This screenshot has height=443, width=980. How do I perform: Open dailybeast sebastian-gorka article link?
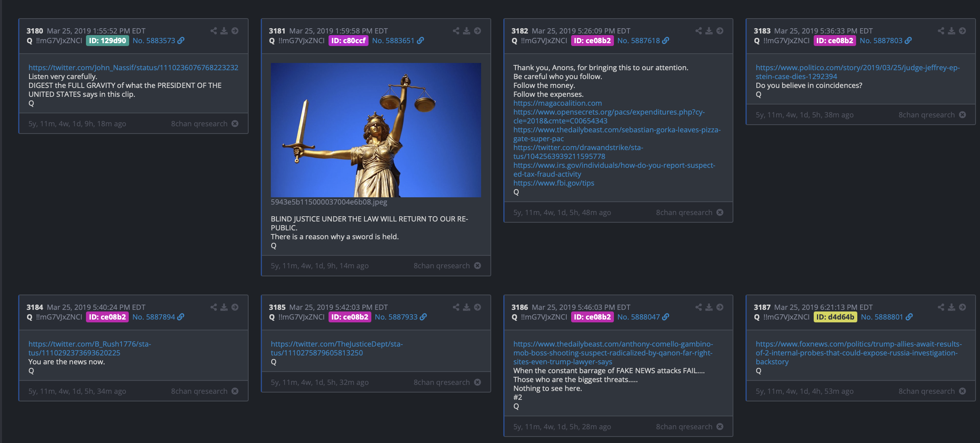point(617,134)
